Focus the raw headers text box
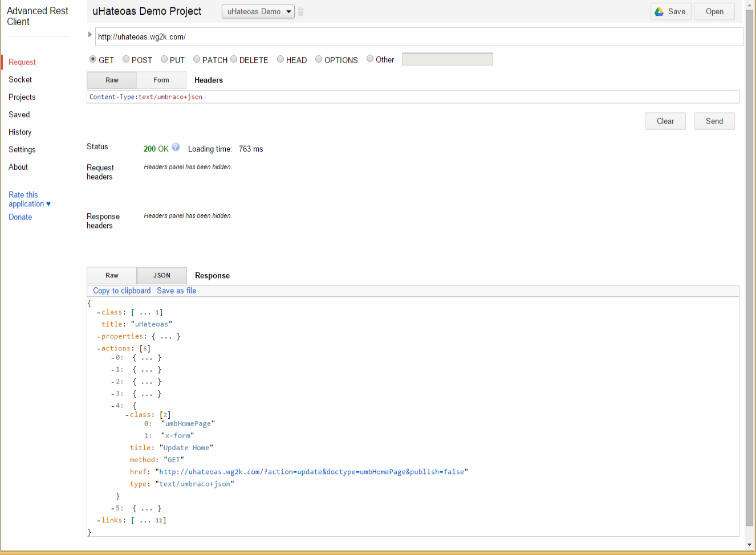Viewport: 756px width, 555px height. coord(413,97)
